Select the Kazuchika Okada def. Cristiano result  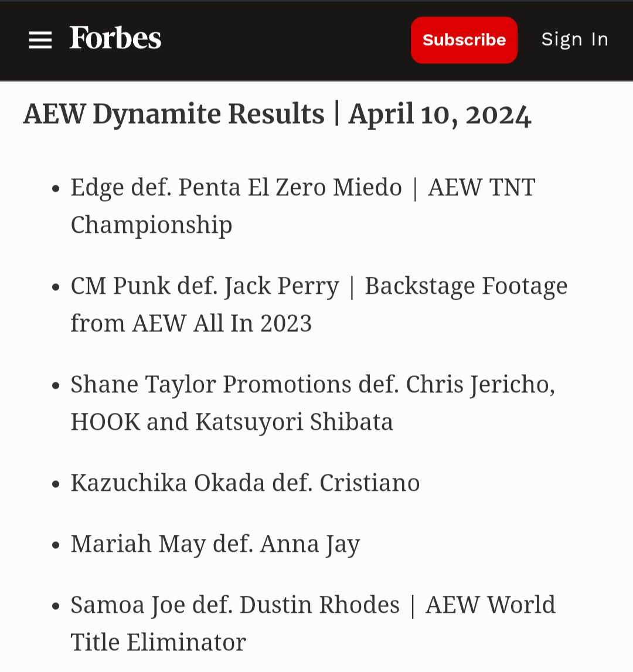(x=245, y=483)
